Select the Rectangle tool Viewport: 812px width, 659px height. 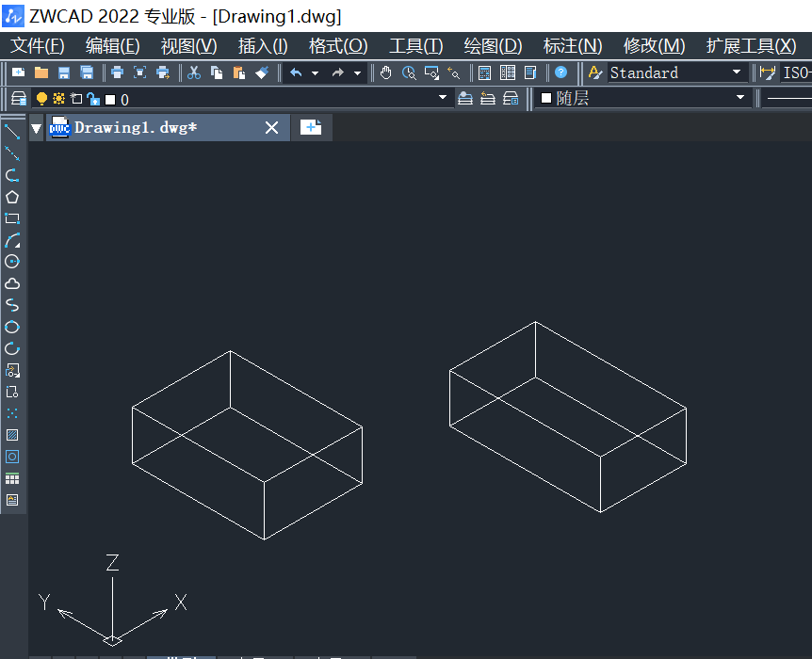(12, 218)
